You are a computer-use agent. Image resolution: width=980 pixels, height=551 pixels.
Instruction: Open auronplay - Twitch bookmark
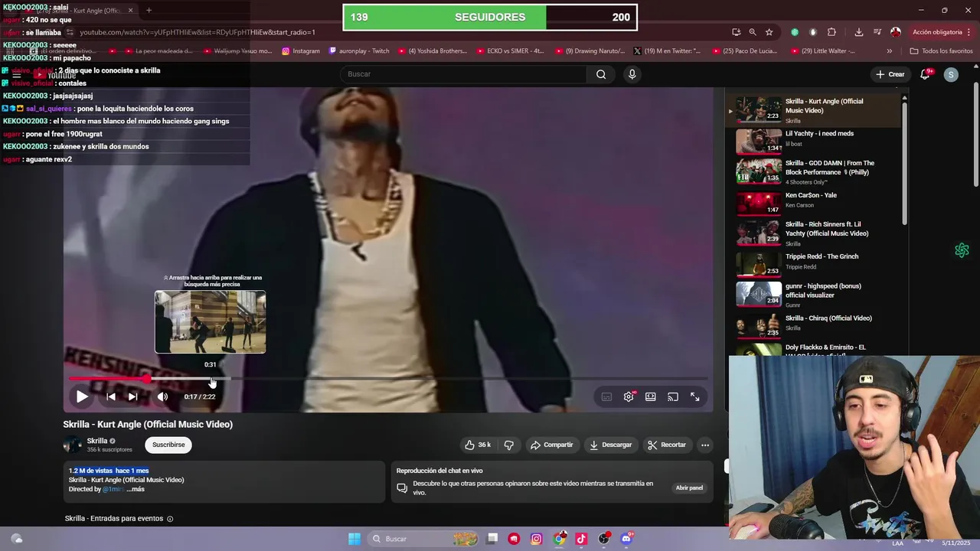point(359,51)
